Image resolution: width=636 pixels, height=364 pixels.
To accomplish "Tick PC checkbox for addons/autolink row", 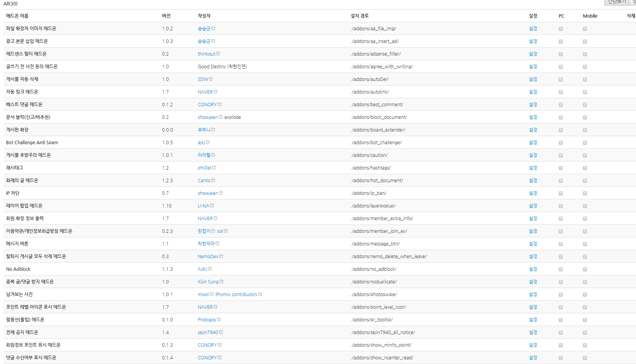I will pyautogui.click(x=561, y=92).
